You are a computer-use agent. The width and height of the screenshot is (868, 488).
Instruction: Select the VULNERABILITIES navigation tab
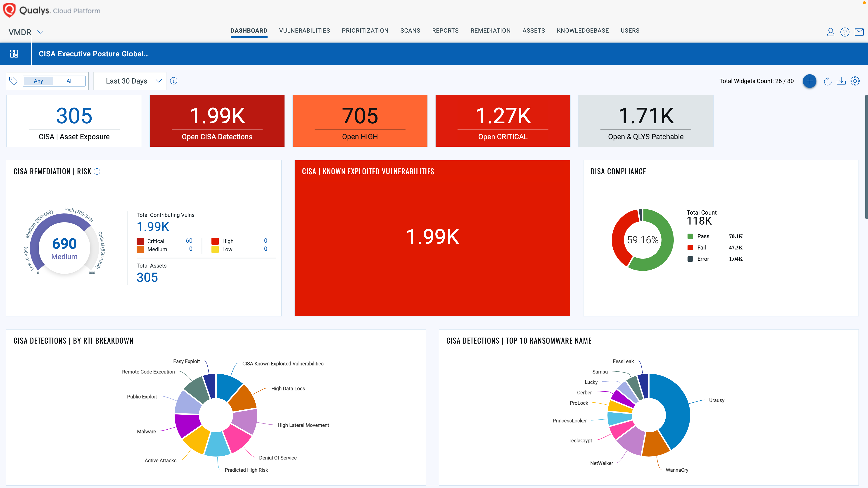(305, 30)
